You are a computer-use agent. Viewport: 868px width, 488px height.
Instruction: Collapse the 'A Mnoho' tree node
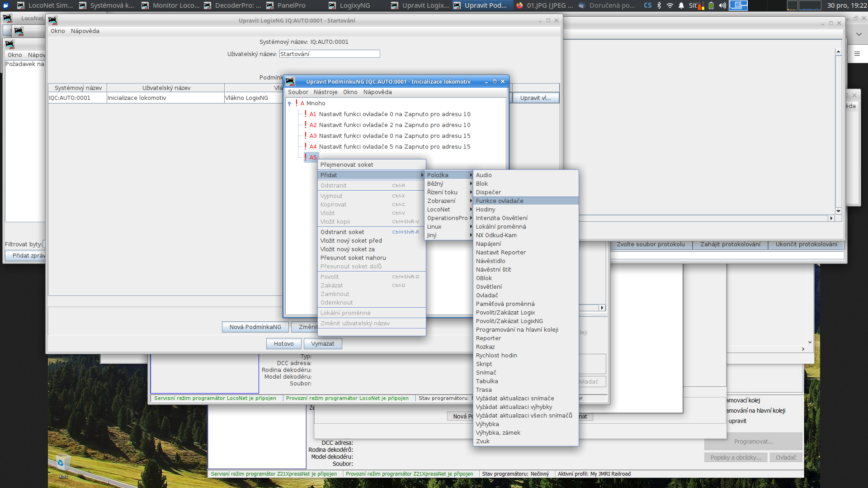pos(289,103)
